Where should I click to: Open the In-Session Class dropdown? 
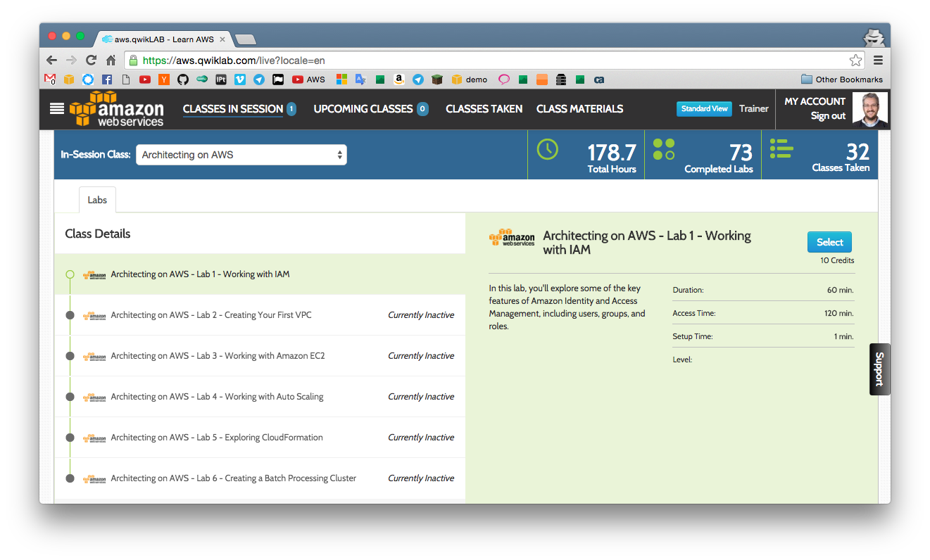click(x=241, y=155)
